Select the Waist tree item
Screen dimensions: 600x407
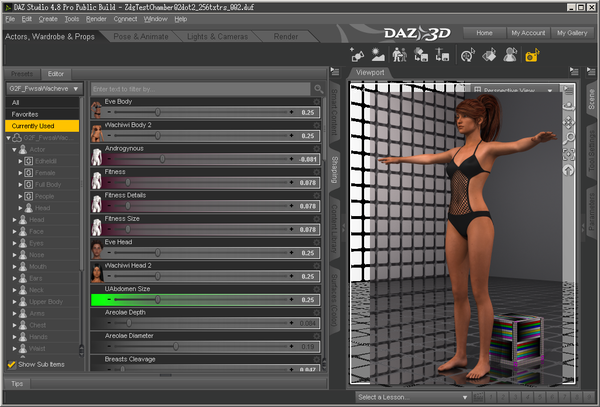click(x=37, y=348)
